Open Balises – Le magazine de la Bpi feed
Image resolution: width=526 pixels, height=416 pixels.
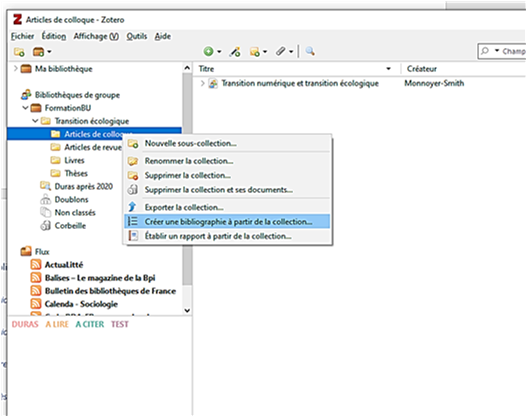[x=100, y=278]
